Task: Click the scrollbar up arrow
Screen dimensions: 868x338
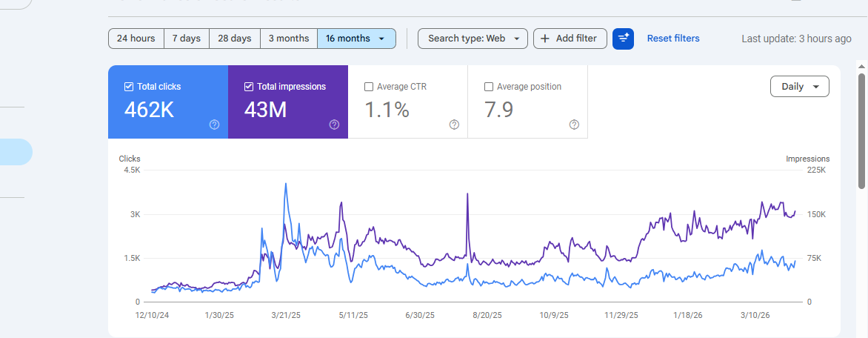Action: 861,65
